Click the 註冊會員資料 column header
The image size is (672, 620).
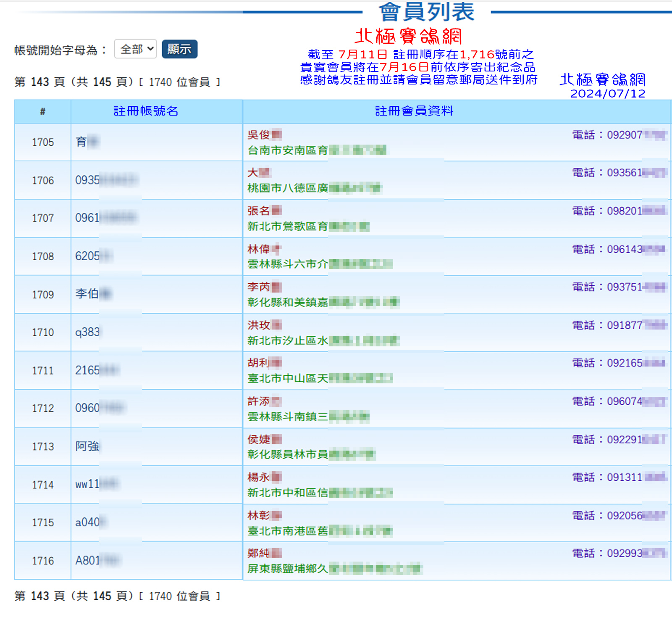[414, 111]
